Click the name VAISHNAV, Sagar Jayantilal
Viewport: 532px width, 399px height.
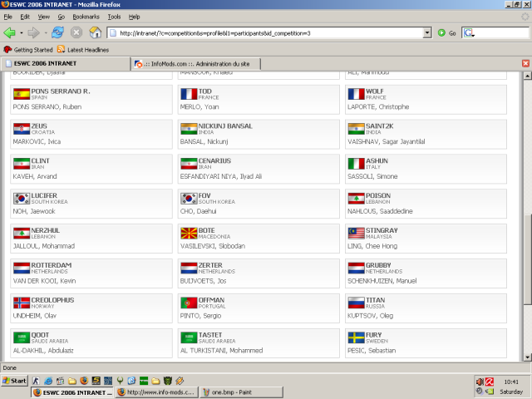[386, 142]
